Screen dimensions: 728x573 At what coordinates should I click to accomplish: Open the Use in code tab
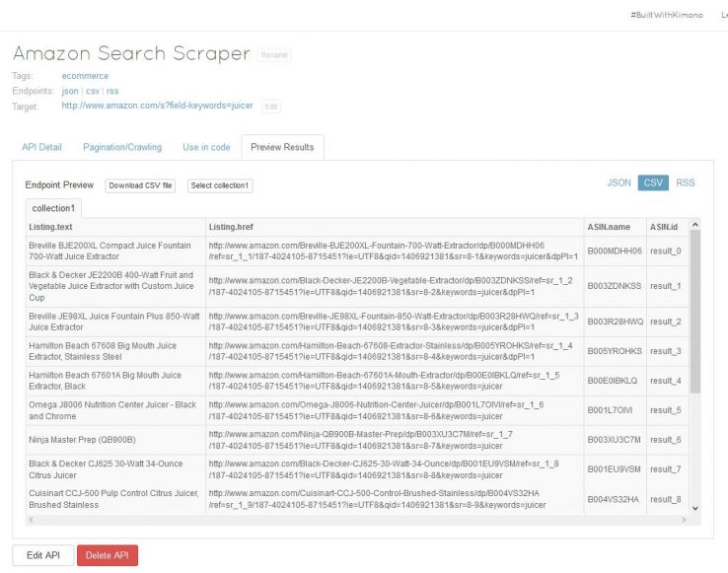pyautogui.click(x=206, y=147)
